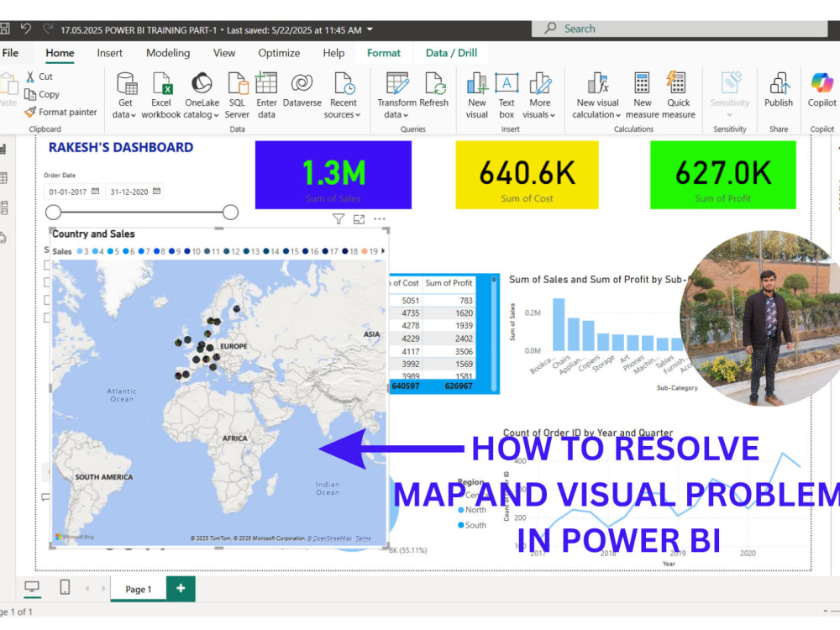Switch to mobile layout view
840x630 pixels.
(x=65, y=588)
